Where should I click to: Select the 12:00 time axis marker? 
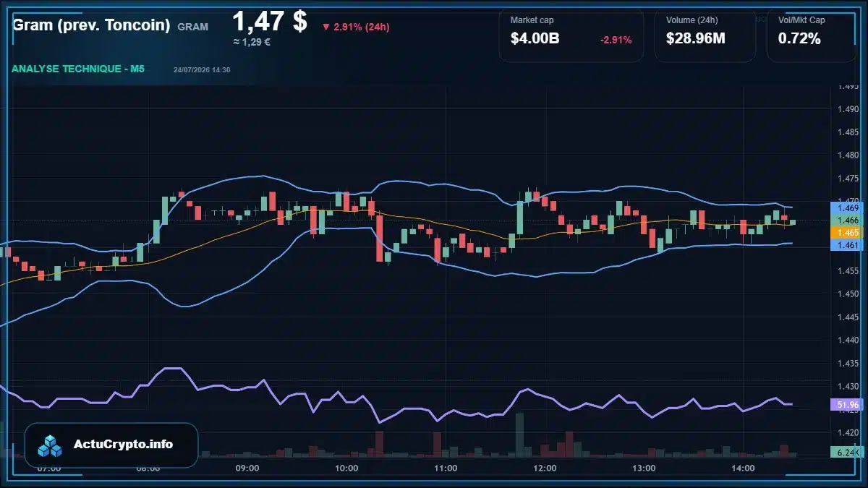click(545, 468)
